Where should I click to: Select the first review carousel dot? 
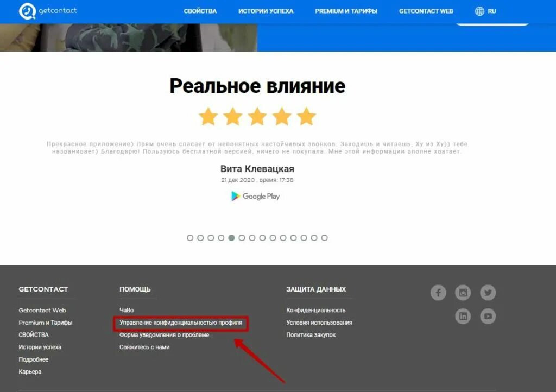click(190, 238)
